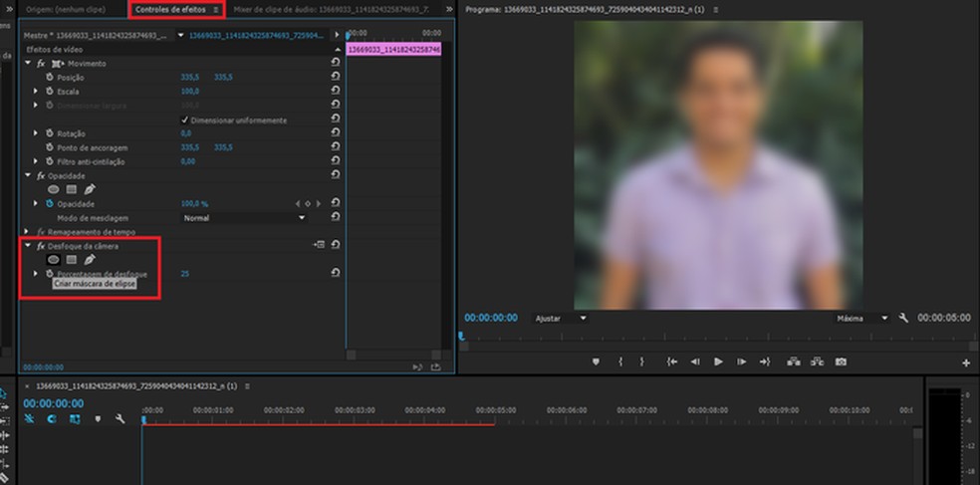Reset the Porcentagem de desfoque parameter
980x485 pixels.
point(336,273)
